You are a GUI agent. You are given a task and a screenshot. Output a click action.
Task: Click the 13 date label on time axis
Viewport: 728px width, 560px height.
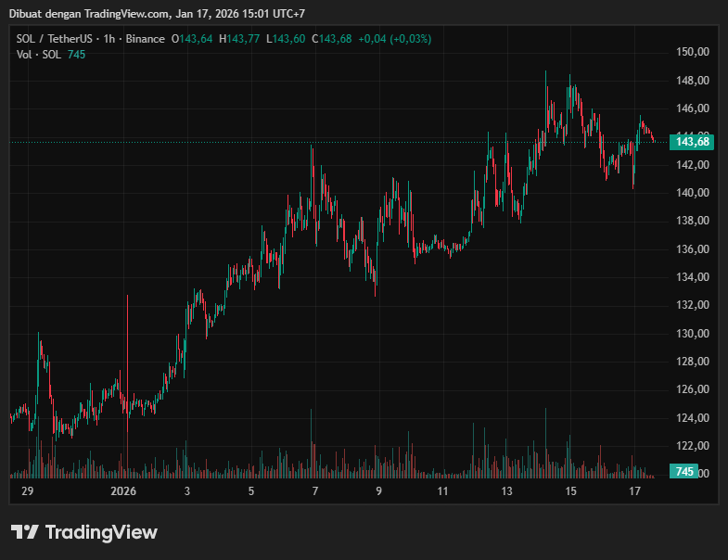pos(506,491)
